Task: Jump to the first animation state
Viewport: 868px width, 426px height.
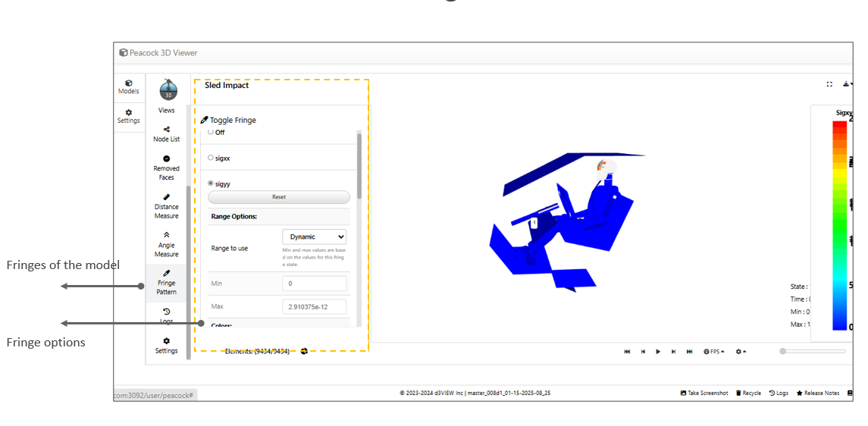Action: coord(627,351)
